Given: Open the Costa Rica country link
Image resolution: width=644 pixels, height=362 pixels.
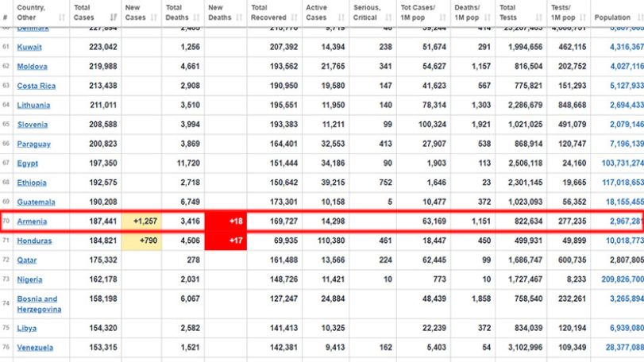Looking at the screenshot, I should 37,86.
